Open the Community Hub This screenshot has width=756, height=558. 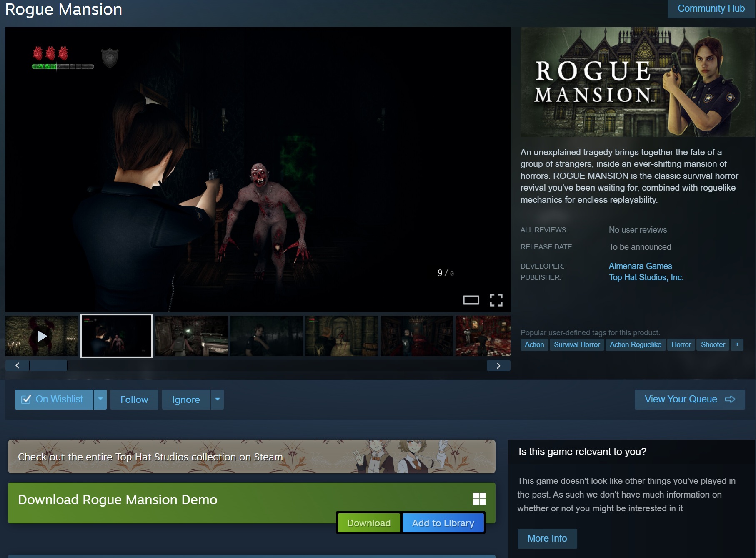click(711, 9)
